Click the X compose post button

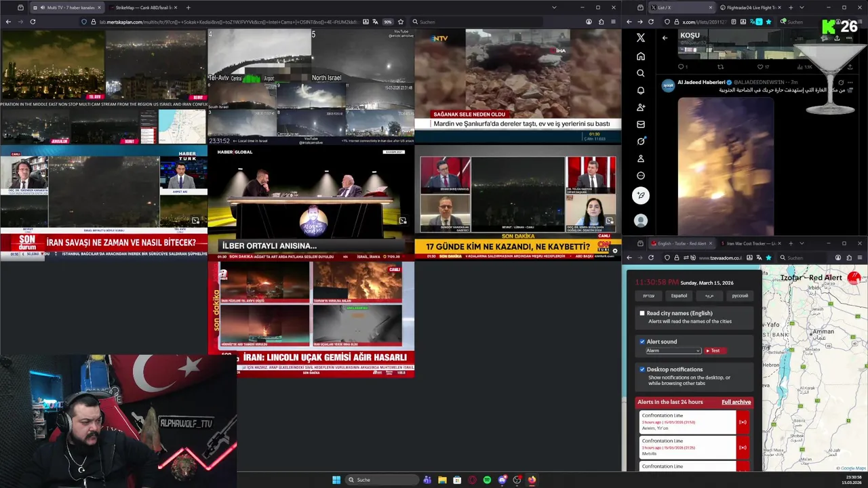point(641,195)
